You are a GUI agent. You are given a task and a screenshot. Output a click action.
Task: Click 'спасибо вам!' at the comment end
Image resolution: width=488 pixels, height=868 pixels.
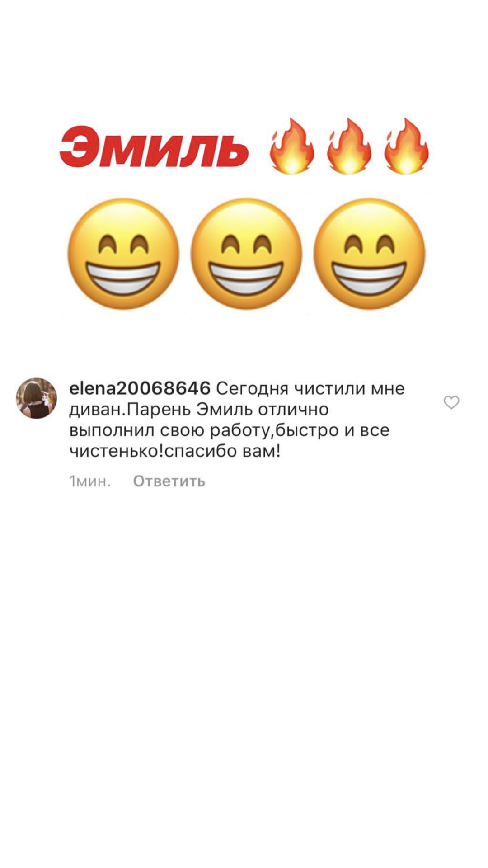(222, 451)
